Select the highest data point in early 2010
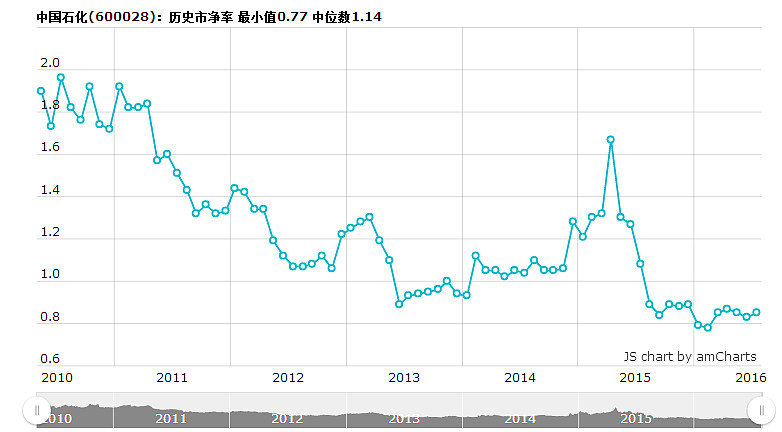This screenshot has height=432, width=782. 60,77
